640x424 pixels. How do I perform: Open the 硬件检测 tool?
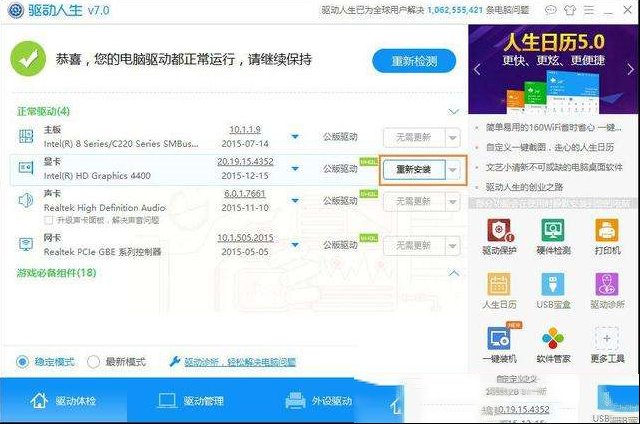click(x=553, y=237)
